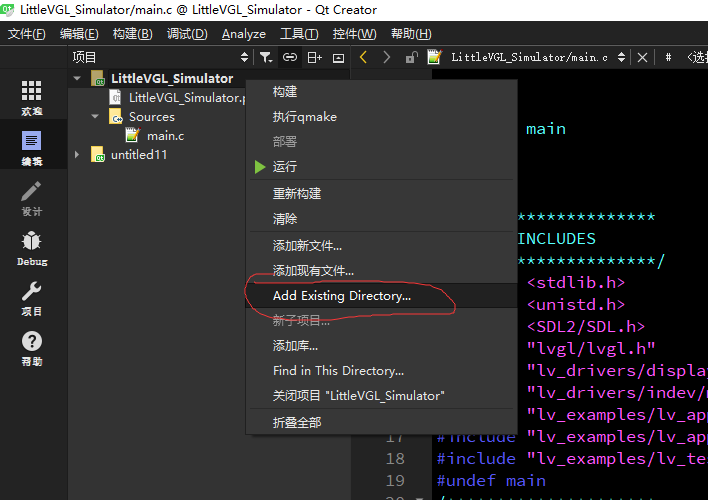Open the 帮助 (Help) mode
The width and height of the screenshot is (708, 500).
[x=32, y=348]
